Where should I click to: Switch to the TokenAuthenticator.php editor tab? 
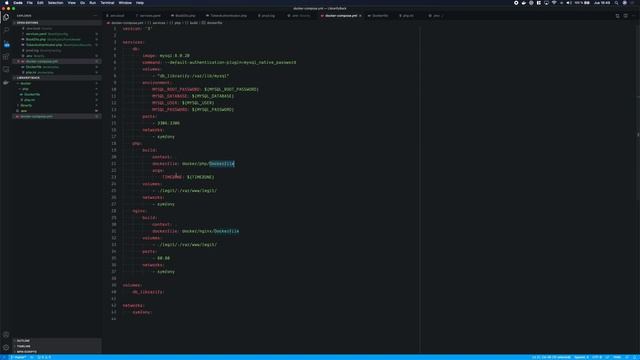[x=227, y=16]
